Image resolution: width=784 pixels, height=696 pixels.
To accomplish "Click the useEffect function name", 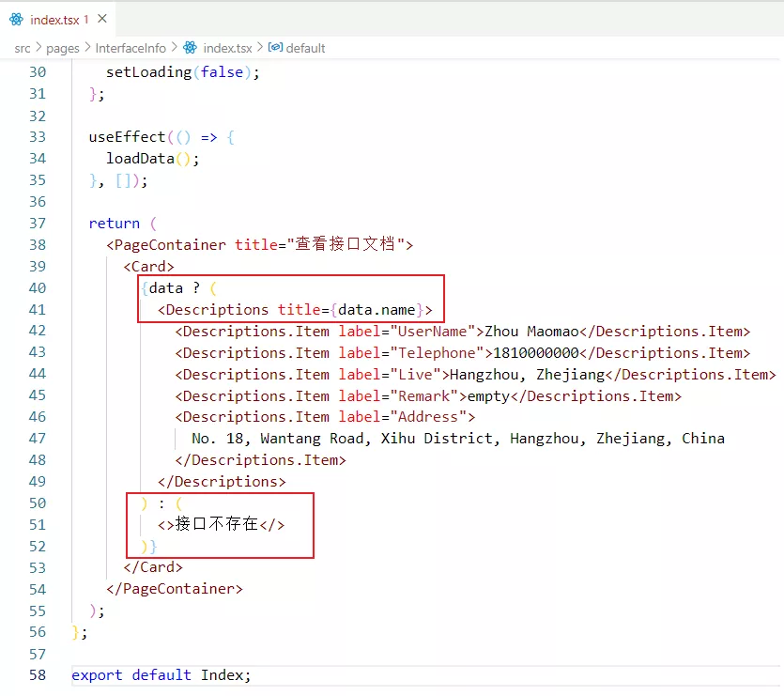I will pos(127,137).
